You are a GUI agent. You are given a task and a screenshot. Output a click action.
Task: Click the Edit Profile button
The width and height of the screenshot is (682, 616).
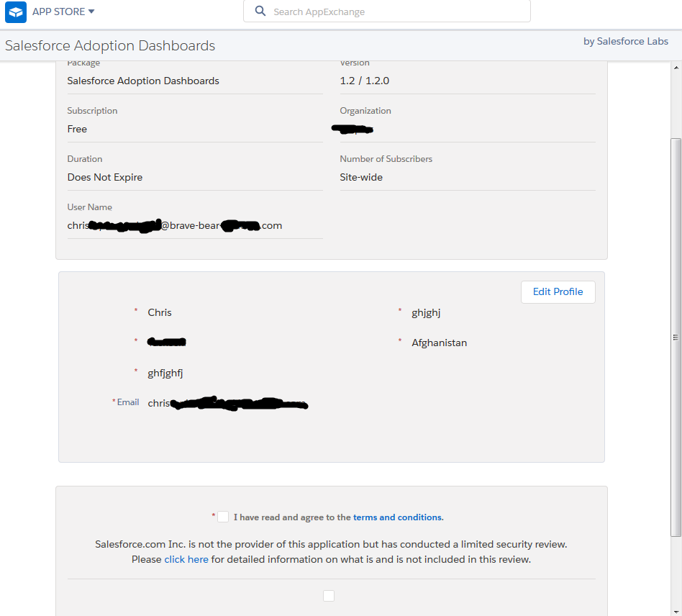[x=558, y=292]
